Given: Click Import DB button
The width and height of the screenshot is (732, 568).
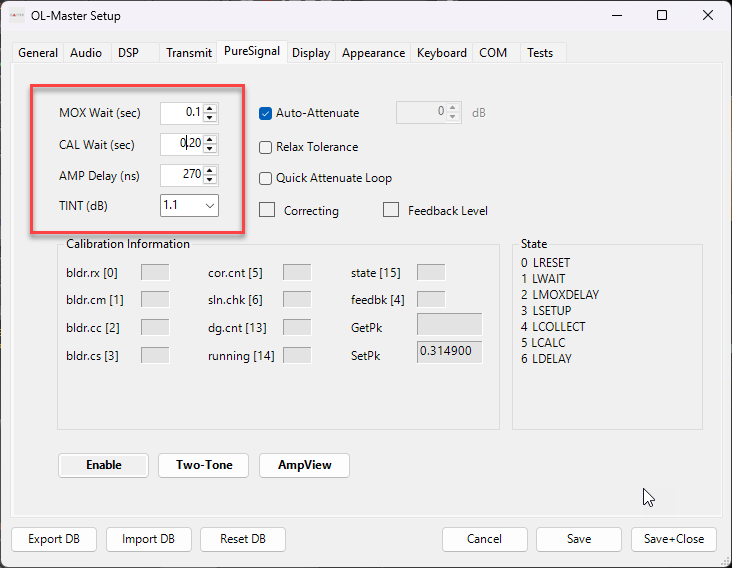Looking at the screenshot, I should (x=148, y=539).
